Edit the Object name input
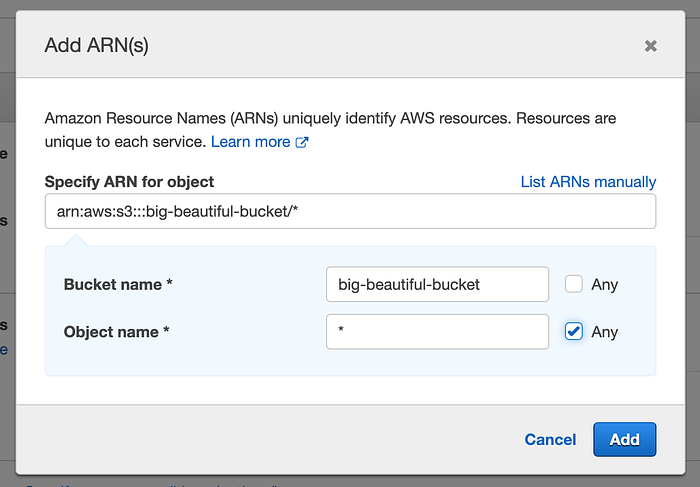700x487 pixels. click(438, 332)
